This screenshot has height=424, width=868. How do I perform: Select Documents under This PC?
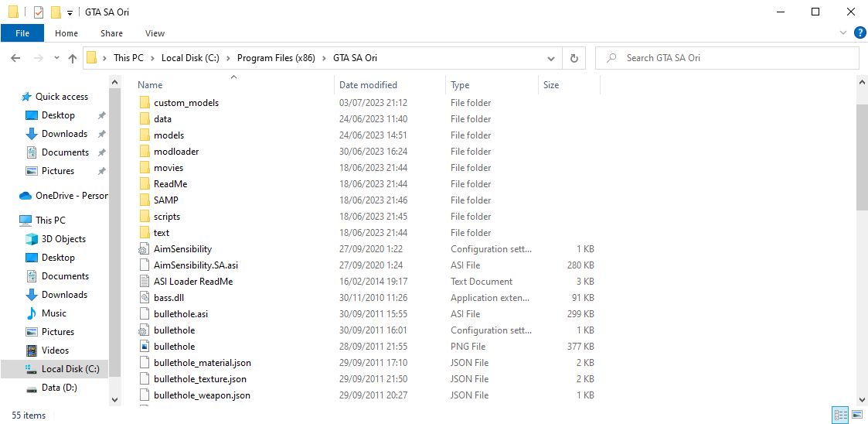click(65, 276)
